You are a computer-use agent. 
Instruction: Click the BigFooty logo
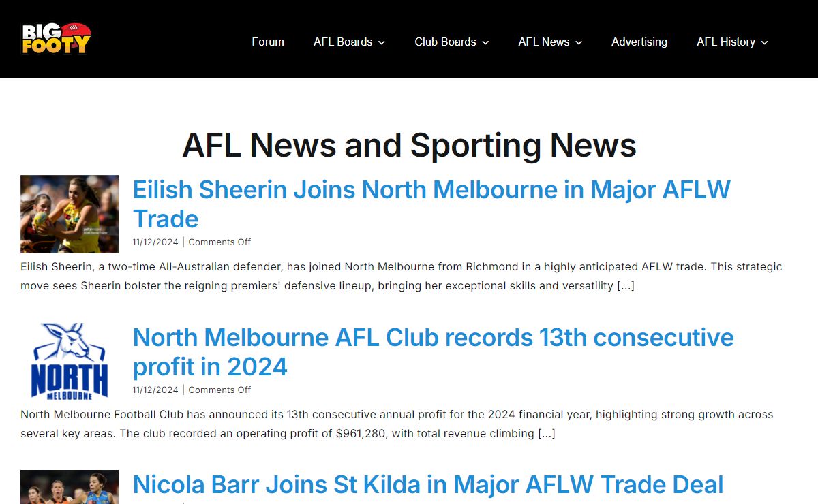pos(56,38)
